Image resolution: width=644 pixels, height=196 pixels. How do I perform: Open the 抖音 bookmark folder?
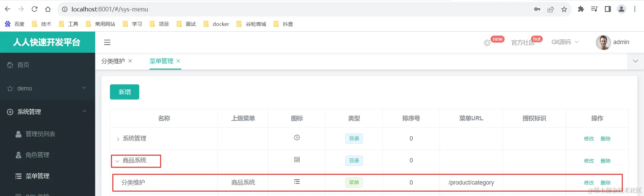(x=283, y=24)
